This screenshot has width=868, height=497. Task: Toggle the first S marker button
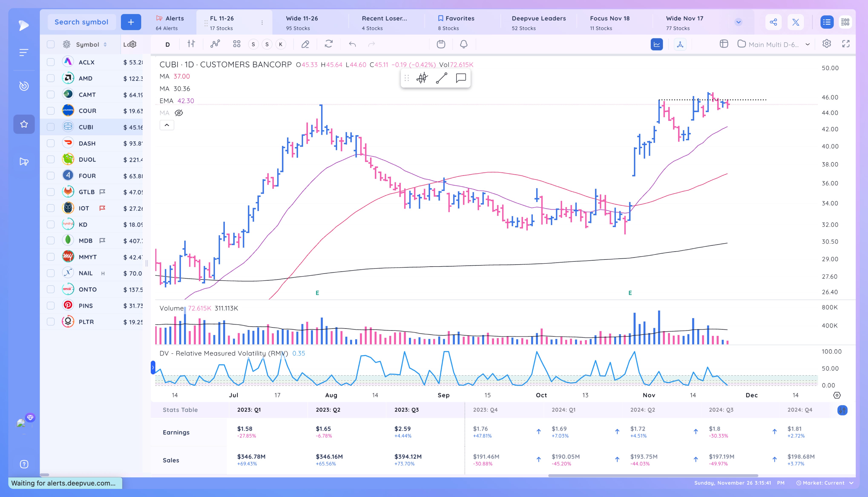coord(253,44)
